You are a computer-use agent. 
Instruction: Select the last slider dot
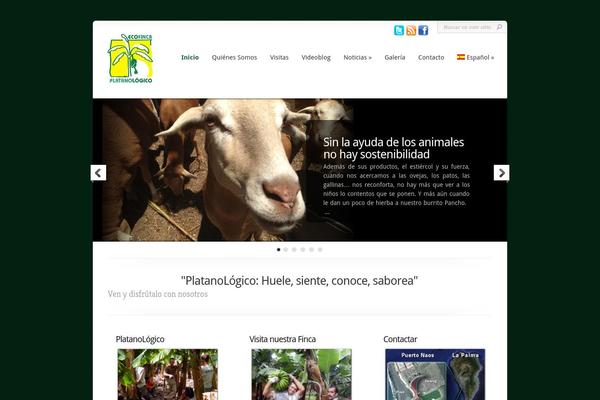[x=320, y=250]
